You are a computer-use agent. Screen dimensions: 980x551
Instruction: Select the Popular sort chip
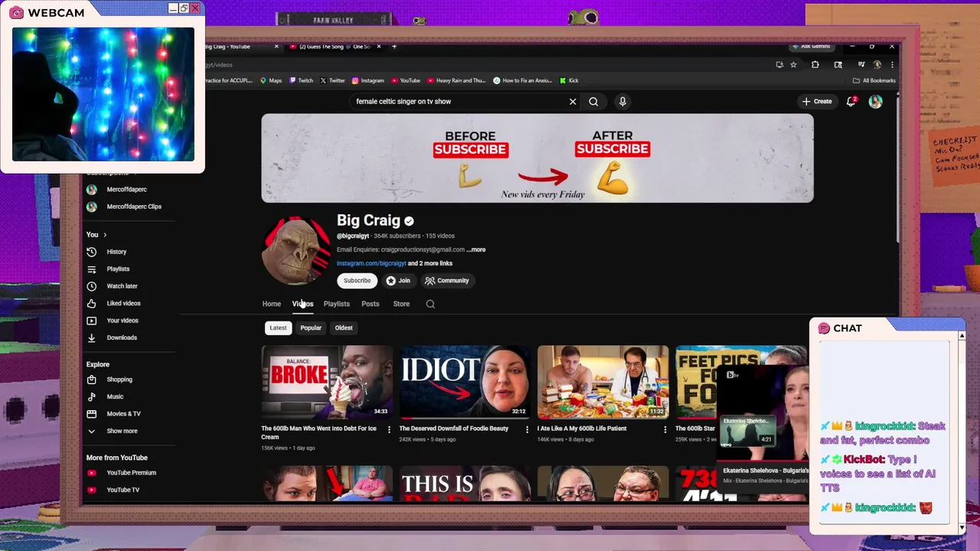click(x=311, y=328)
